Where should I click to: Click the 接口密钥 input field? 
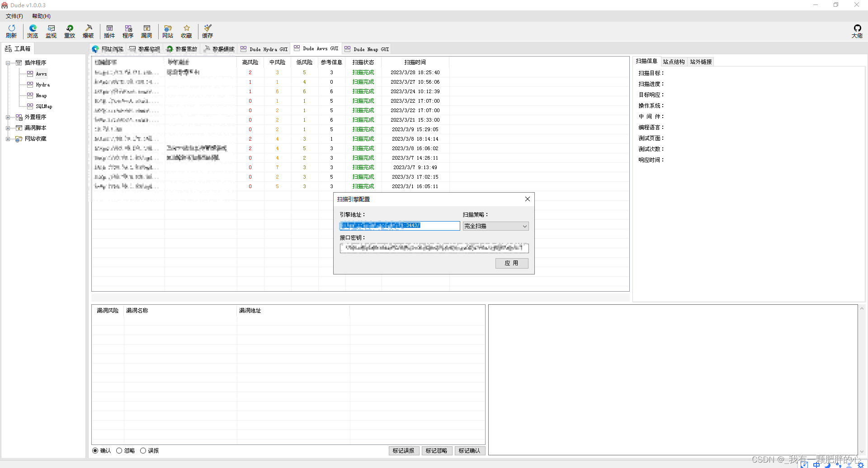434,248
